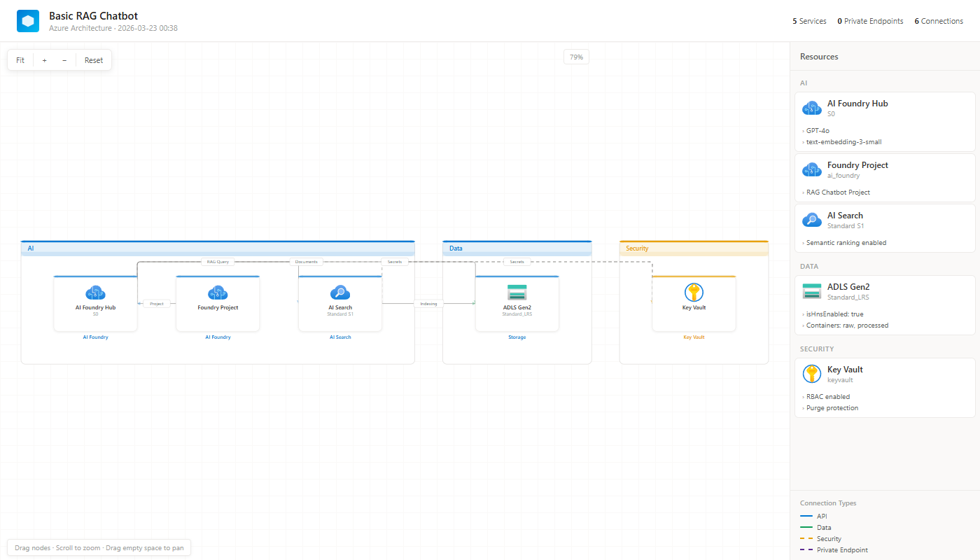Click the Security group header on canvas
Viewport: 980px width, 560px height.
pos(694,248)
